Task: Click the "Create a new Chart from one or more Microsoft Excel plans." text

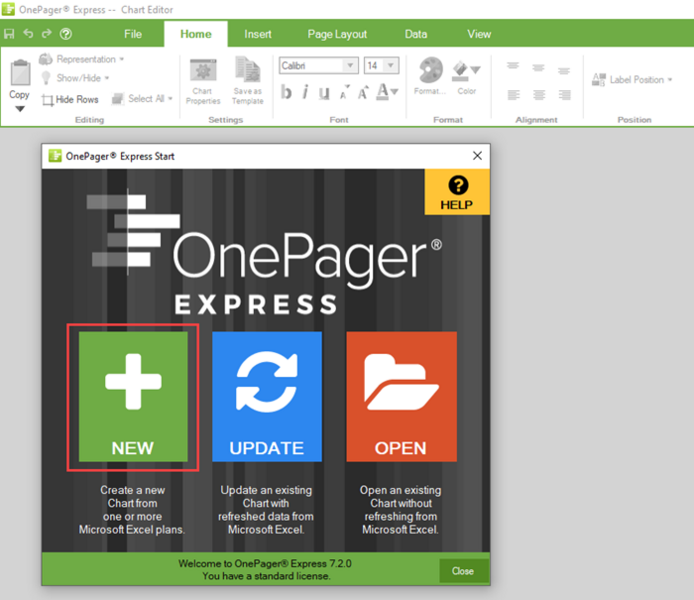Action: 132,510
